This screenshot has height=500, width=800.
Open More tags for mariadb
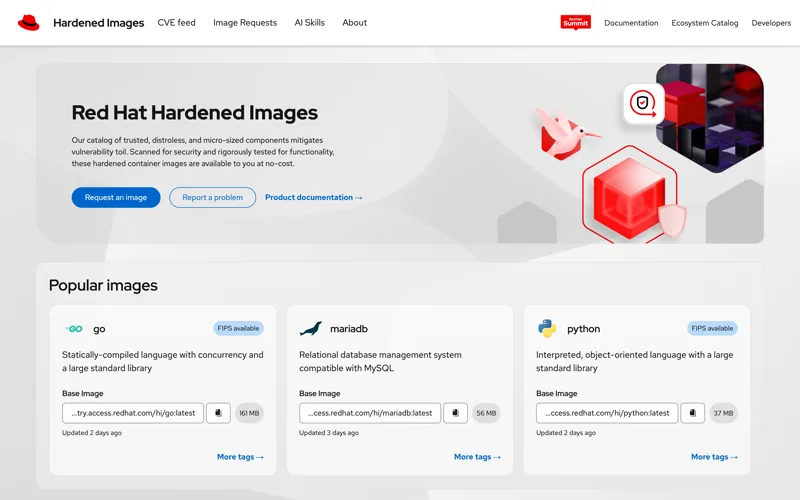pos(478,457)
